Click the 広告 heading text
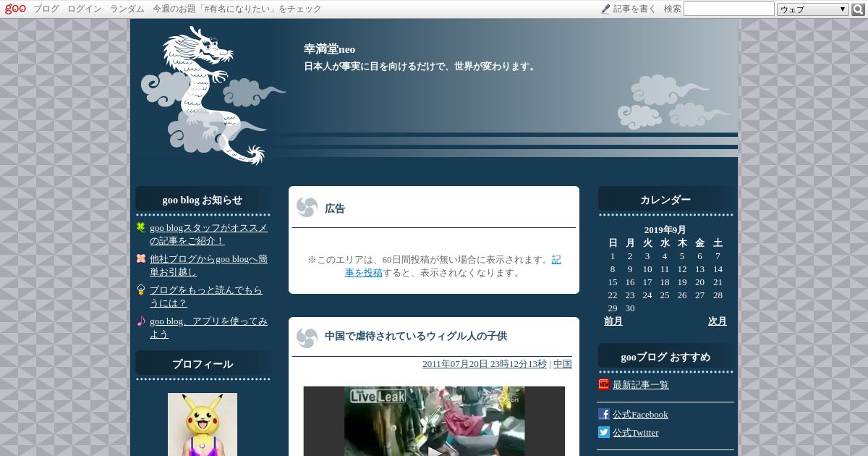 [335, 208]
